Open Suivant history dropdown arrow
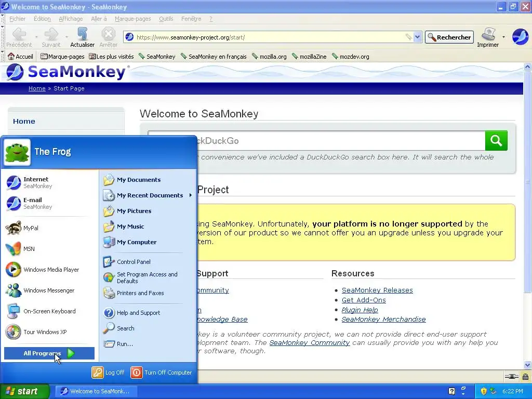This screenshot has height=399, width=532. (66, 37)
